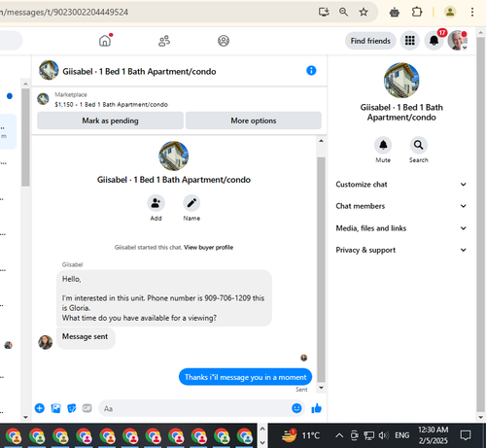Expand the Media, files and links section
This screenshot has width=486, height=448.
[401, 228]
